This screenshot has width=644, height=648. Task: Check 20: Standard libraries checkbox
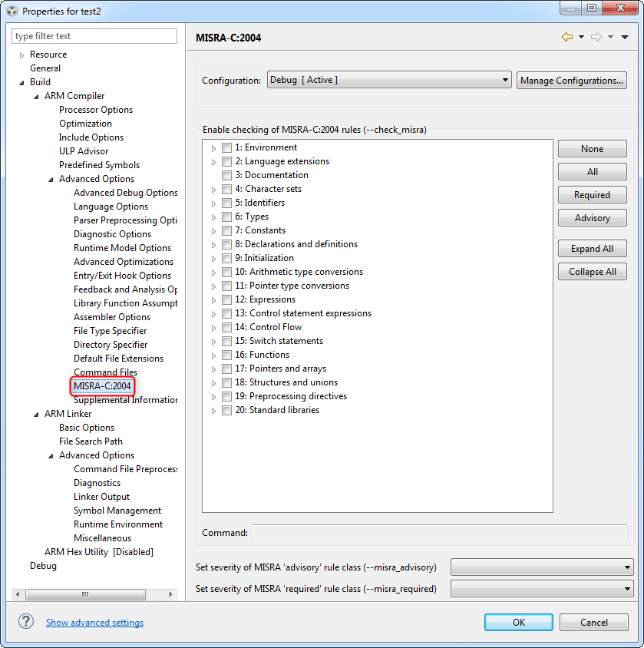(x=226, y=410)
